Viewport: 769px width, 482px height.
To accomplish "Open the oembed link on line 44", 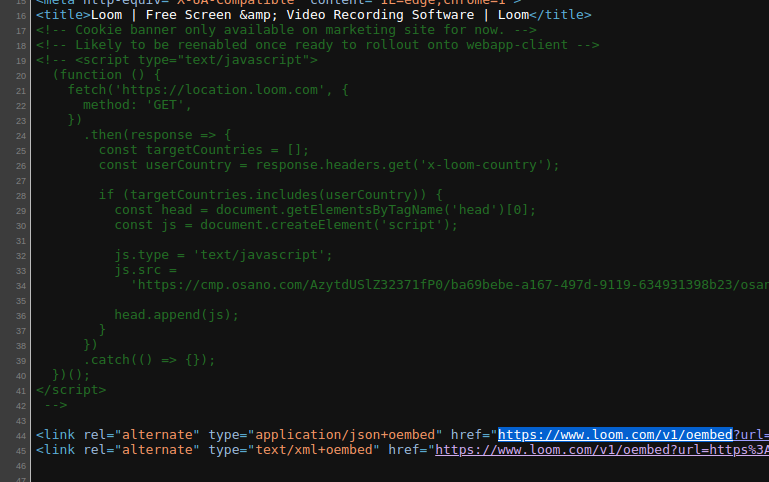I will click(615, 435).
